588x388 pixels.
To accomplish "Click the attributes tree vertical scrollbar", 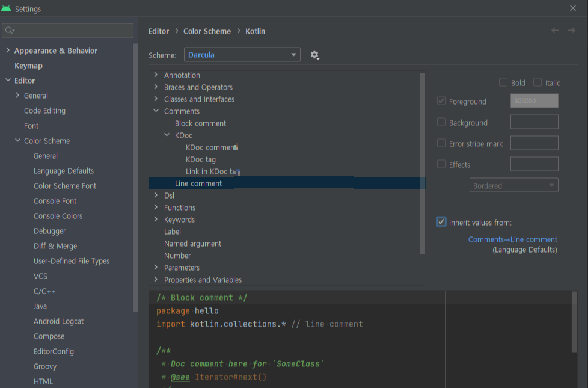I will (x=423, y=164).
